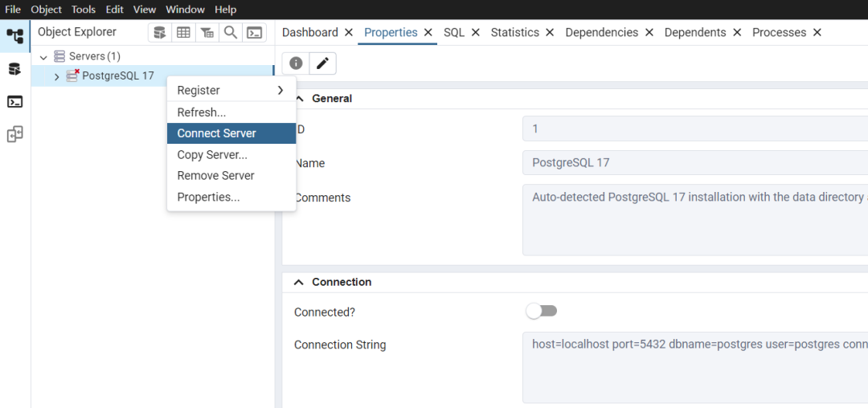
Task: Close the Dependencies tab
Action: [649, 33]
